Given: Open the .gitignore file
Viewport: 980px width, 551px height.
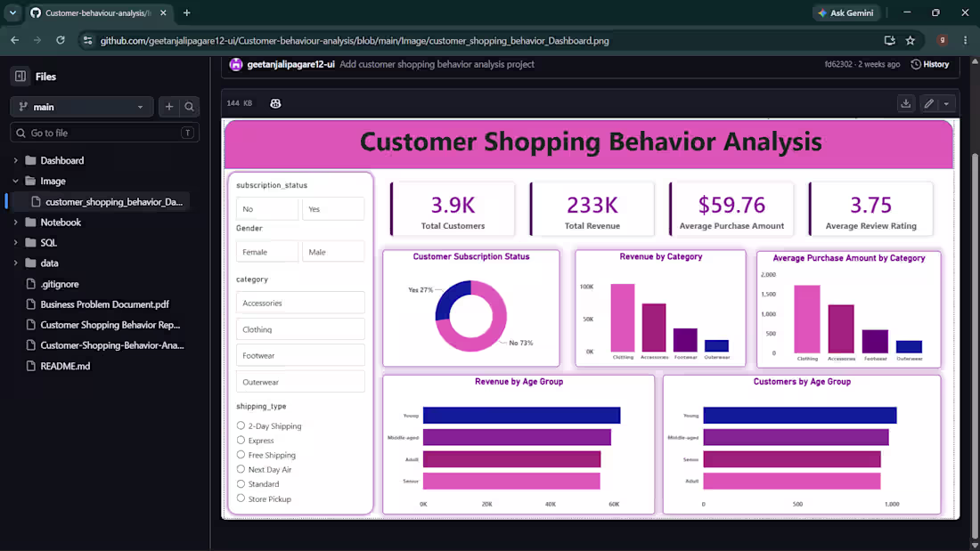Looking at the screenshot, I should [60, 284].
